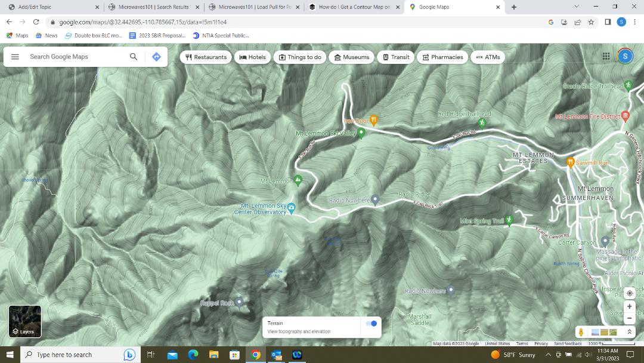Click the show your location button
The image size is (644, 363).
629,294
